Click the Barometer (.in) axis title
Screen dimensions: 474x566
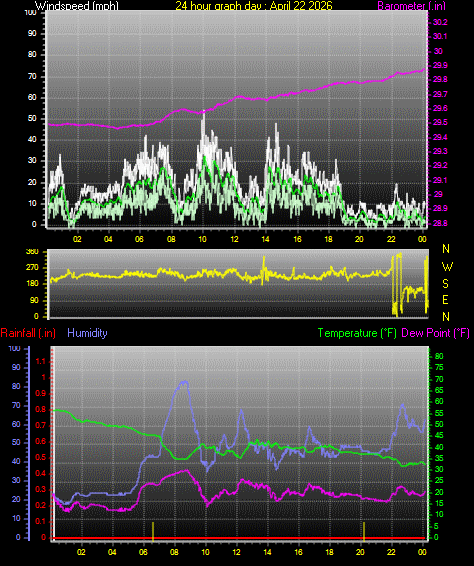(412, 5)
